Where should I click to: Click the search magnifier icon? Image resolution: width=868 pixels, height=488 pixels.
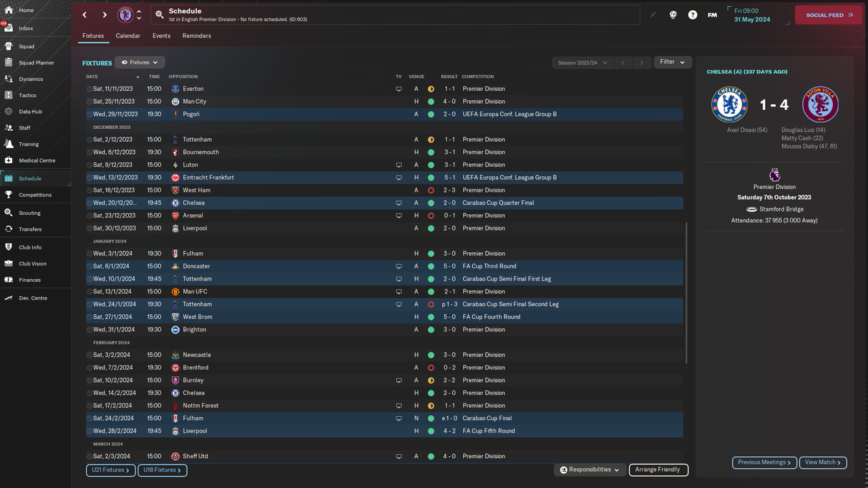pyautogui.click(x=159, y=14)
